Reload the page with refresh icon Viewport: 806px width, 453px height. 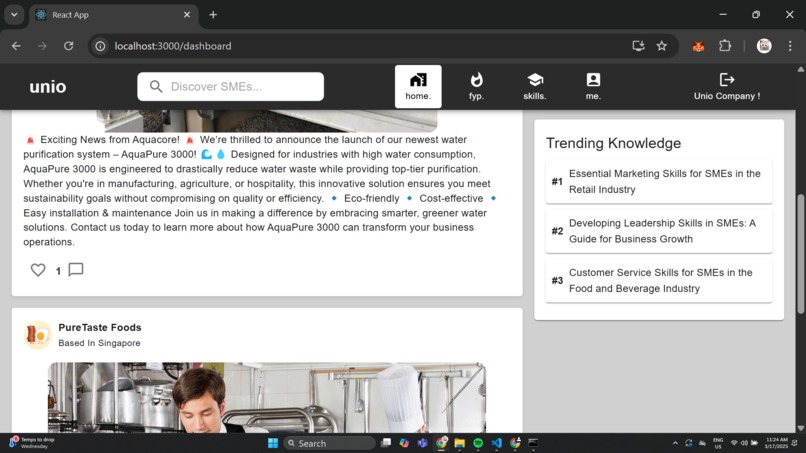(68, 46)
